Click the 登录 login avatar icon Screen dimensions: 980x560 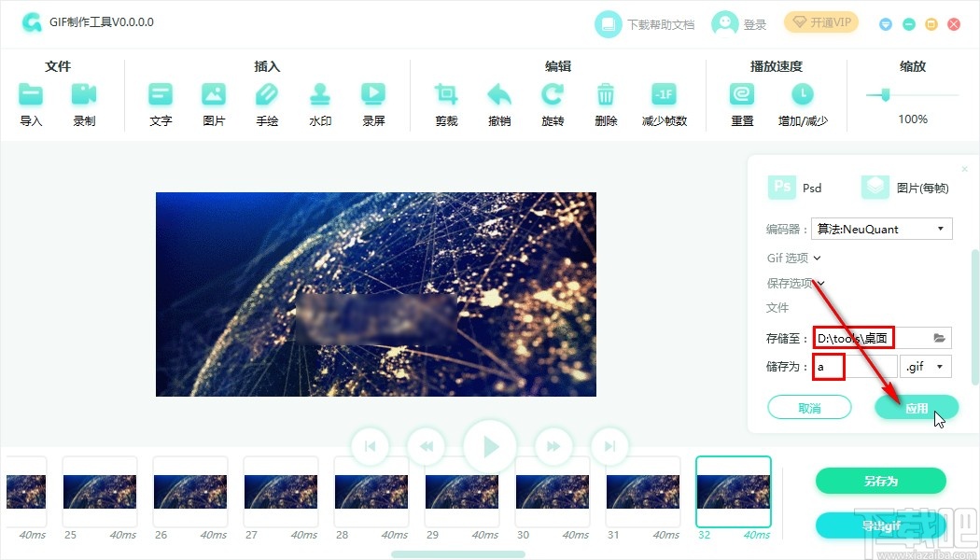724,24
